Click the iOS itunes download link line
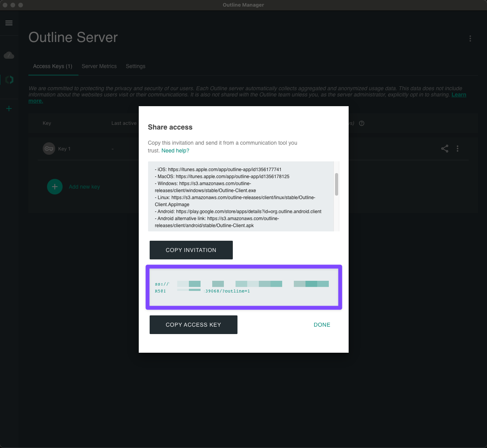Viewport: 487px width, 448px height. (x=218, y=170)
